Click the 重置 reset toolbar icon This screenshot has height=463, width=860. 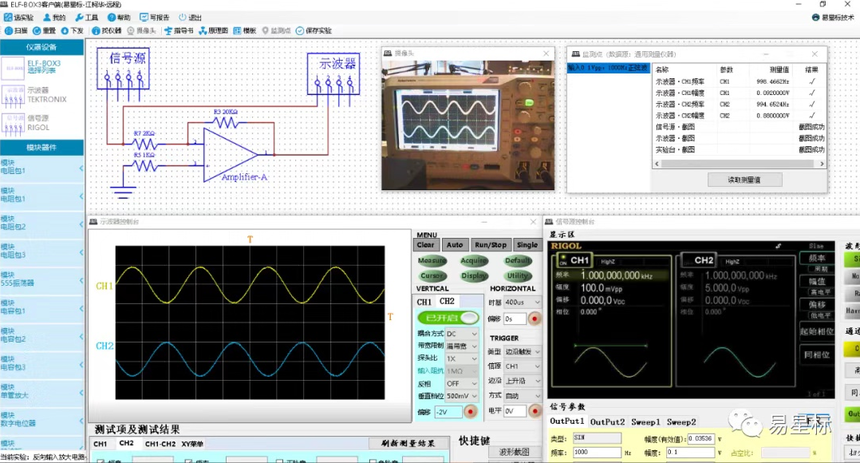[x=43, y=31]
